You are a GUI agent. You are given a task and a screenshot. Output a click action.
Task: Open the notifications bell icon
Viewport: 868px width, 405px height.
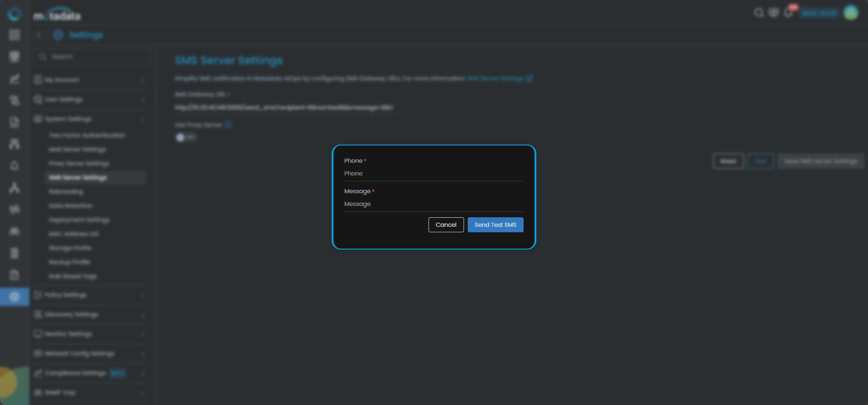[x=788, y=13]
